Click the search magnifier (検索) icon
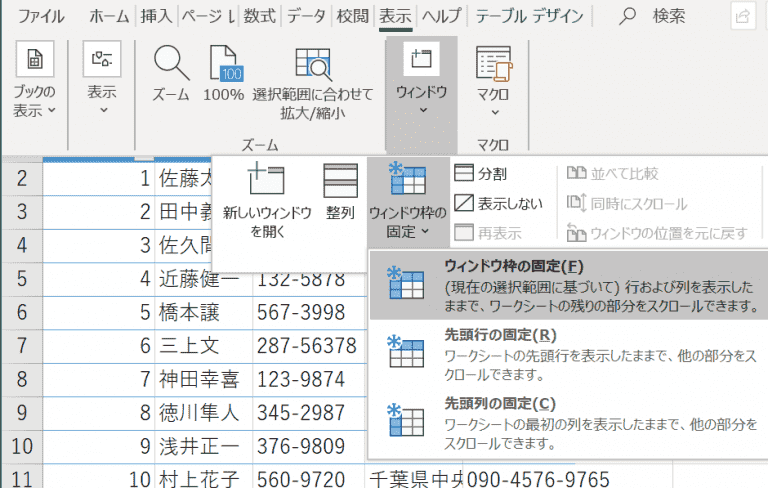Screen dimensions: 768x488 [x=629, y=16]
